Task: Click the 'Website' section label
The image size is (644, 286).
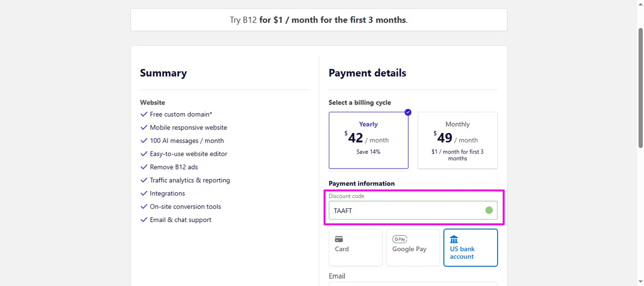Action: [152, 102]
